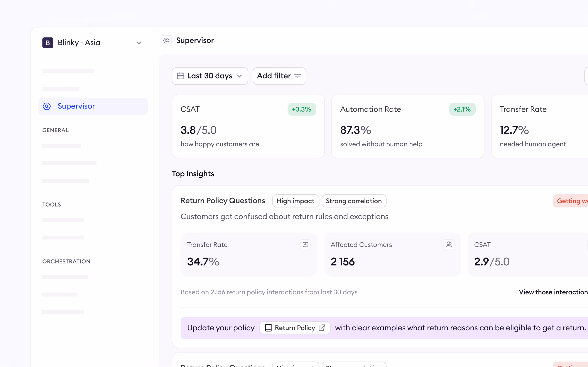Click the CSAT +0.3% change badge
The height and width of the screenshot is (367, 588).
[x=301, y=109]
